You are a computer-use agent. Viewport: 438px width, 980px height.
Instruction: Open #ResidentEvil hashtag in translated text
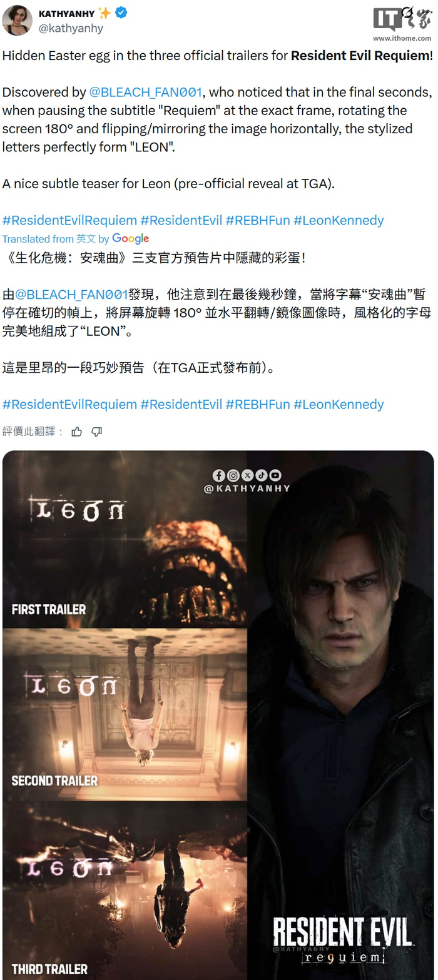[x=181, y=405]
